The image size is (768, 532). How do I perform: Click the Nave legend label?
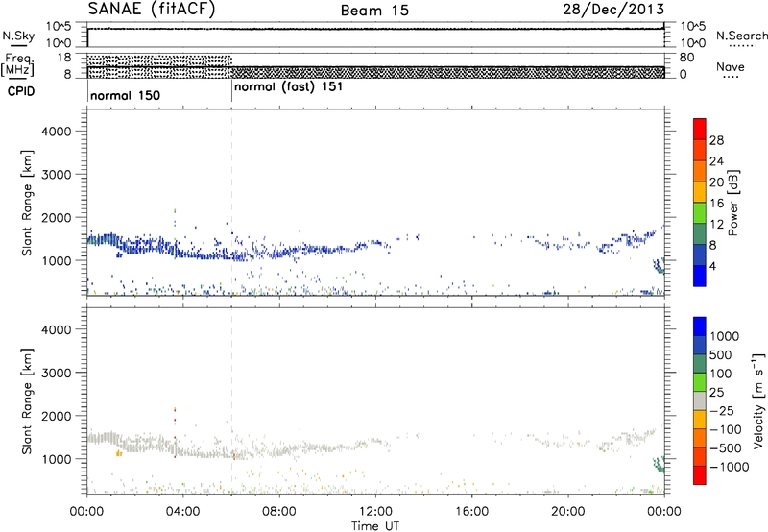(x=731, y=66)
